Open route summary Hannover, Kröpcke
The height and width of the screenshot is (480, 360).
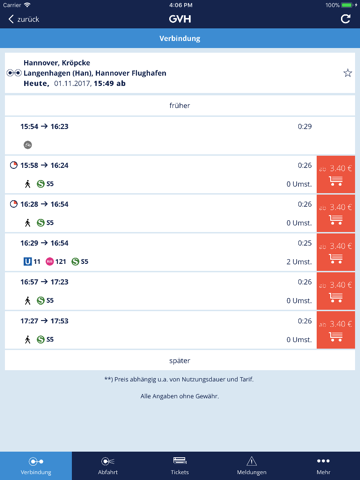point(180,73)
